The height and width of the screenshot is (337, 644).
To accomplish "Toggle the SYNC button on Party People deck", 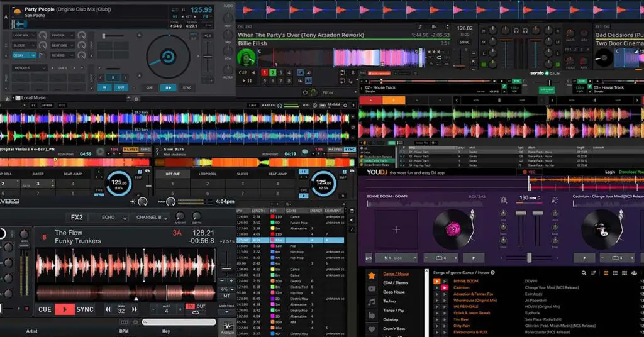I will tap(187, 87).
